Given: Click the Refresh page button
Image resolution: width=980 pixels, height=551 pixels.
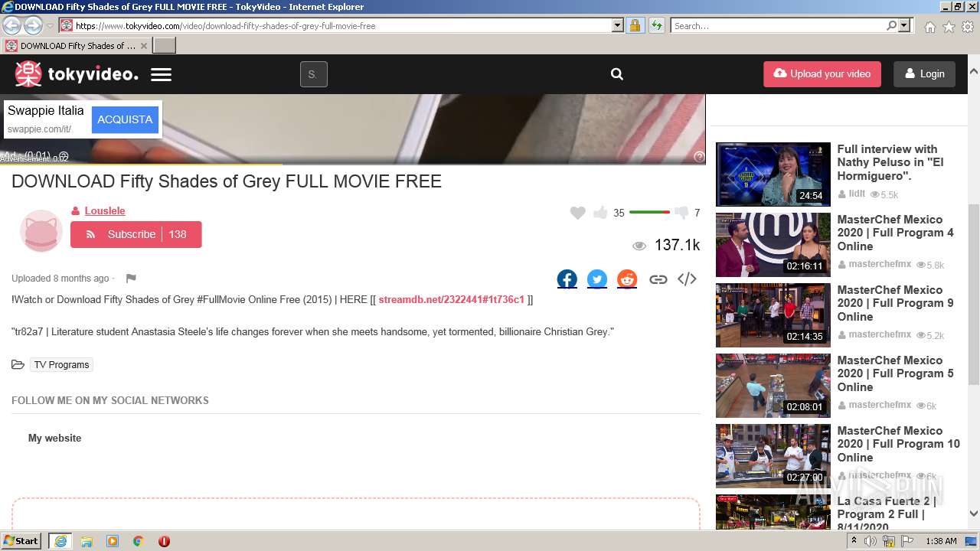Looking at the screenshot, I should (656, 25).
